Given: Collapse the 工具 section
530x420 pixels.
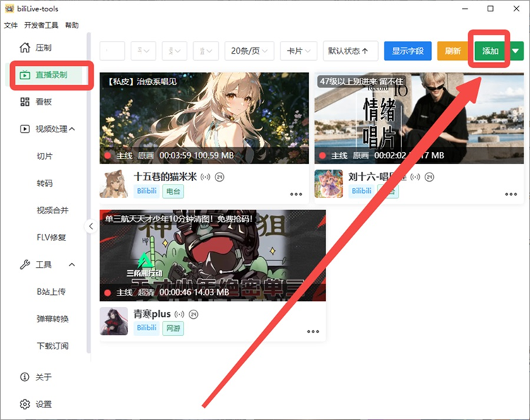Looking at the screenshot, I should click(x=72, y=264).
